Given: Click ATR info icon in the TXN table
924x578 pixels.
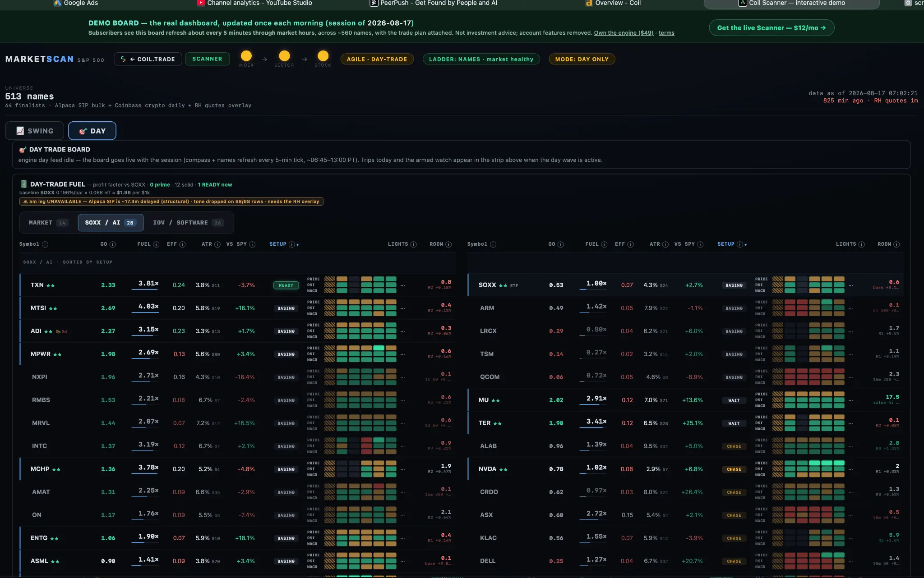Looking at the screenshot, I should tap(217, 244).
